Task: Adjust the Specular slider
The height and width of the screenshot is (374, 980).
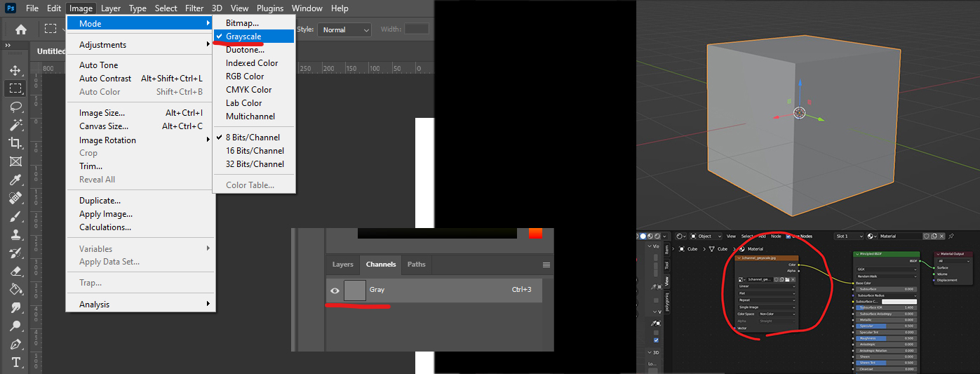Action: (886, 326)
